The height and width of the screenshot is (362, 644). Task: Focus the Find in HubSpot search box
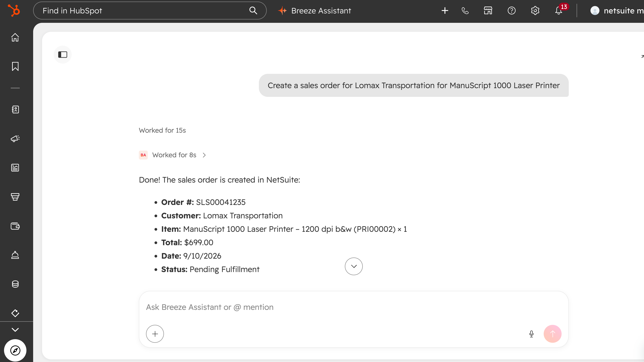click(x=150, y=11)
